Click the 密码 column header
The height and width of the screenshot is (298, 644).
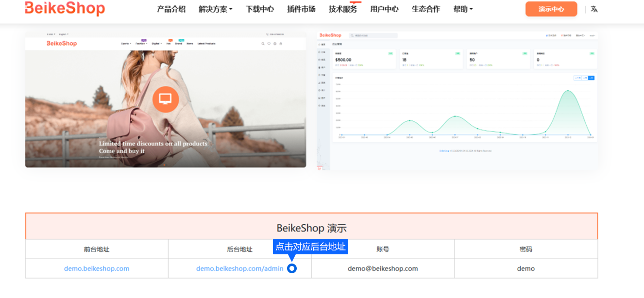[x=526, y=249]
